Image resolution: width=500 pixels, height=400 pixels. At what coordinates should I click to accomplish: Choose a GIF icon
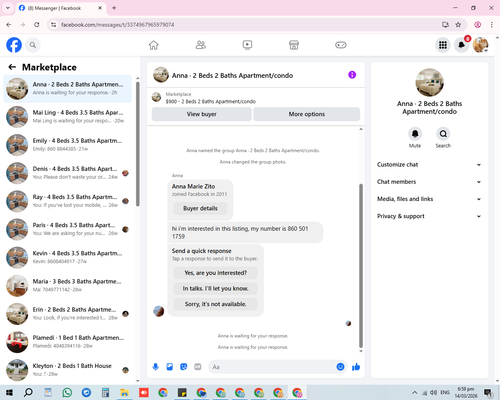point(198,367)
